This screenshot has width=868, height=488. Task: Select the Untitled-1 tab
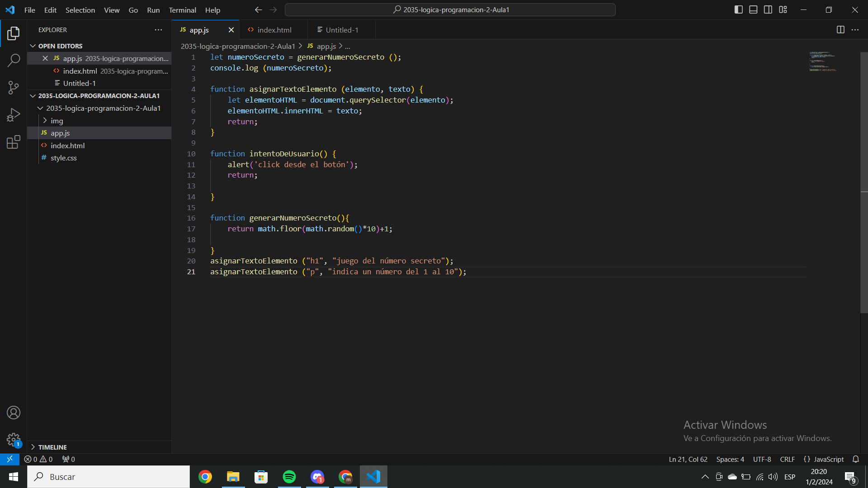(x=343, y=30)
